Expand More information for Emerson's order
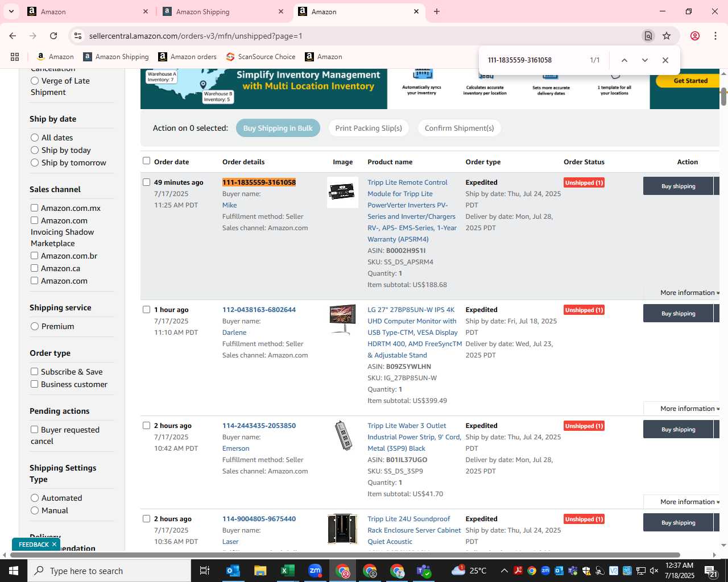 pos(689,502)
